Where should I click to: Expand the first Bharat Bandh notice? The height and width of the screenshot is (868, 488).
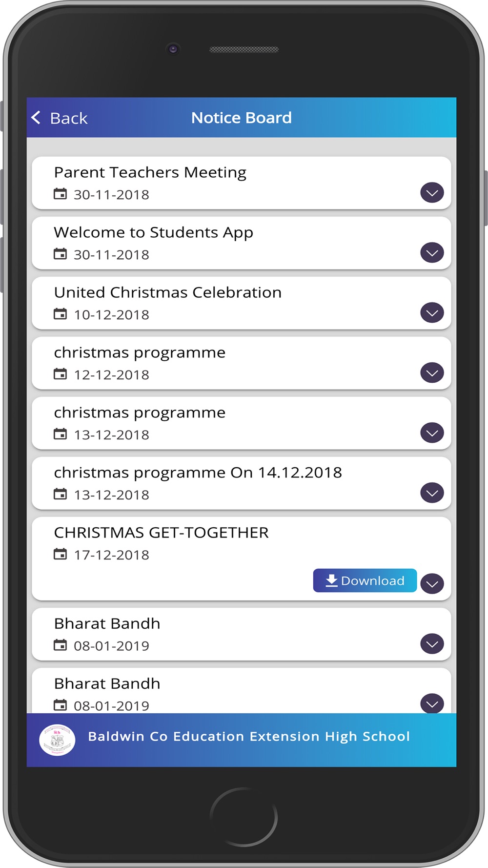tap(432, 644)
